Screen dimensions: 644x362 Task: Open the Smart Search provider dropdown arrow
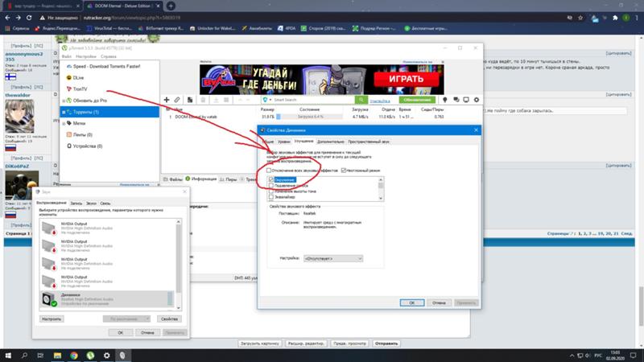click(270, 100)
